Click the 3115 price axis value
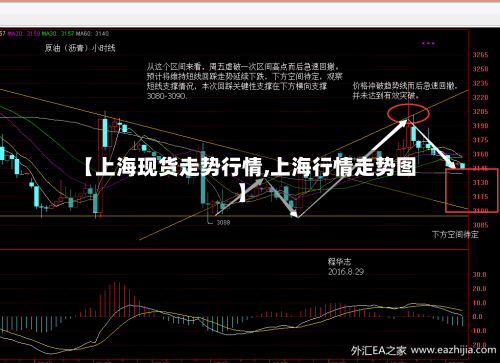500x363 pixels. pos(480,197)
